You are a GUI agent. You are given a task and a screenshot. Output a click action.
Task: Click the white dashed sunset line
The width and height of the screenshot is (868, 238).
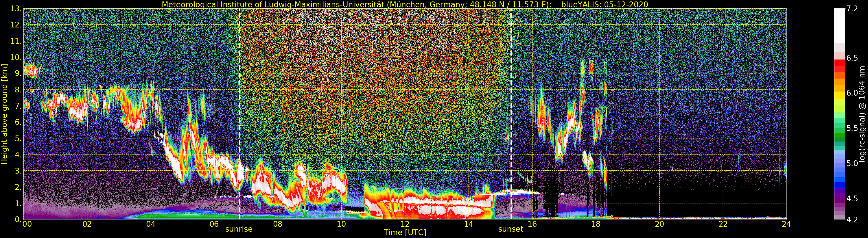click(x=511, y=114)
